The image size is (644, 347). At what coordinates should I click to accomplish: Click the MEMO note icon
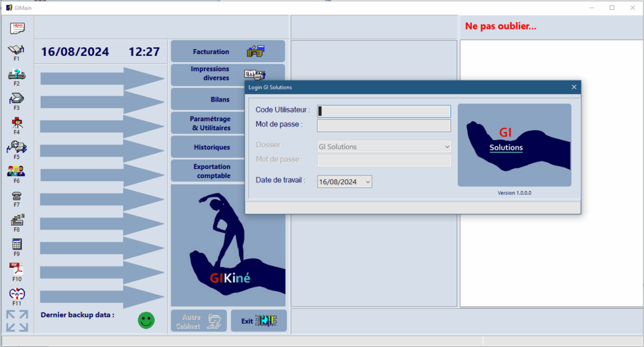coord(17,27)
